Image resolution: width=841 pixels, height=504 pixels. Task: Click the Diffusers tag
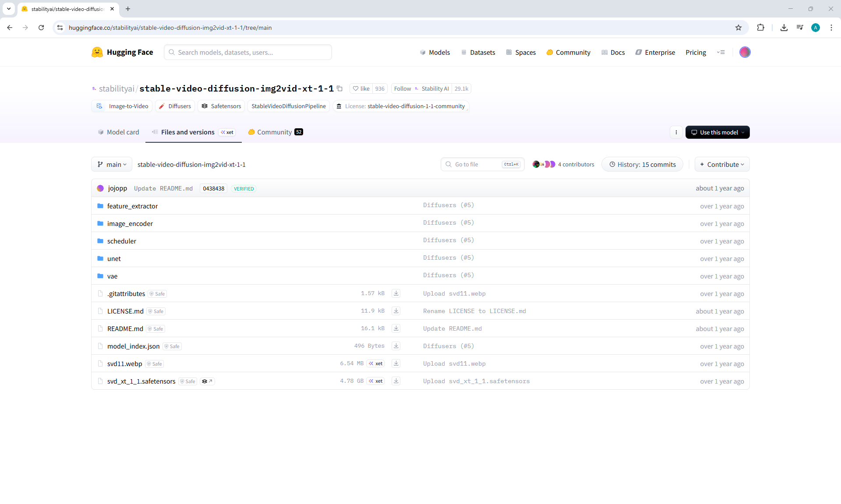point(175,106)
